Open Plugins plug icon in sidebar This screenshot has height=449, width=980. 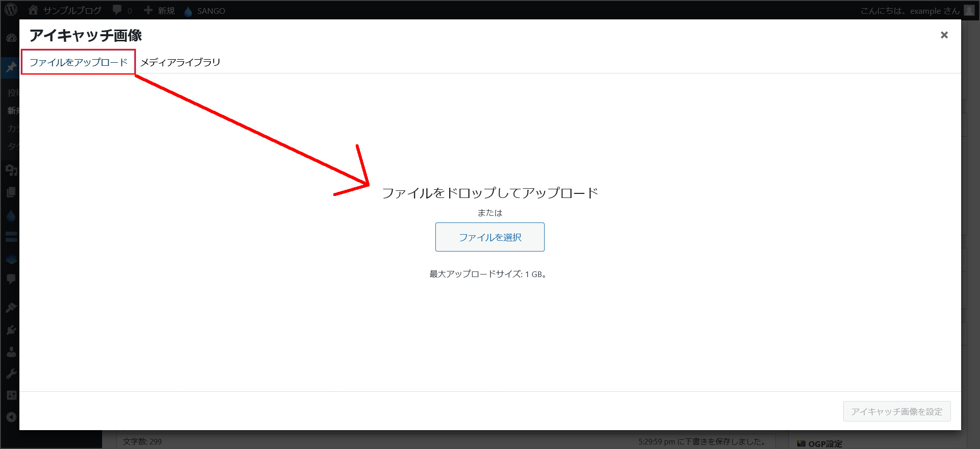coord(11,330)
